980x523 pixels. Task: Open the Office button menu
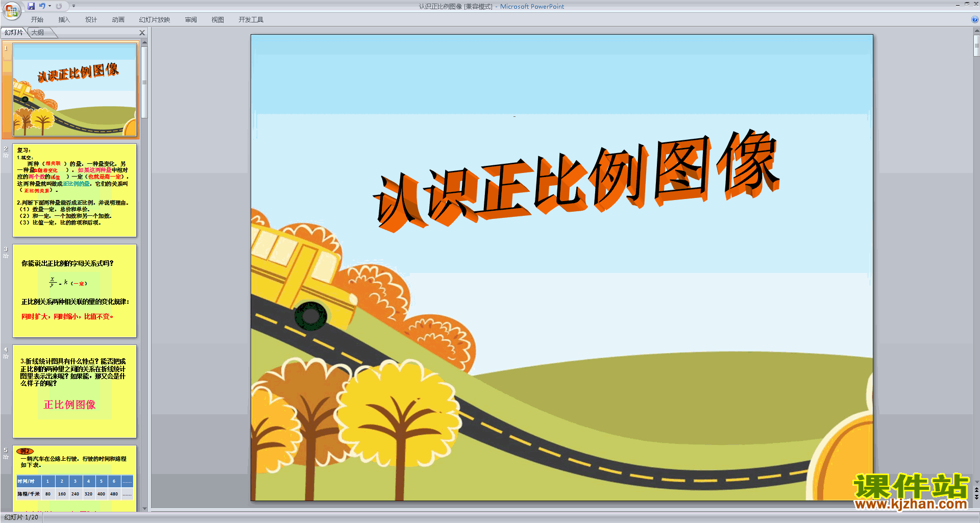click(11, 10)
